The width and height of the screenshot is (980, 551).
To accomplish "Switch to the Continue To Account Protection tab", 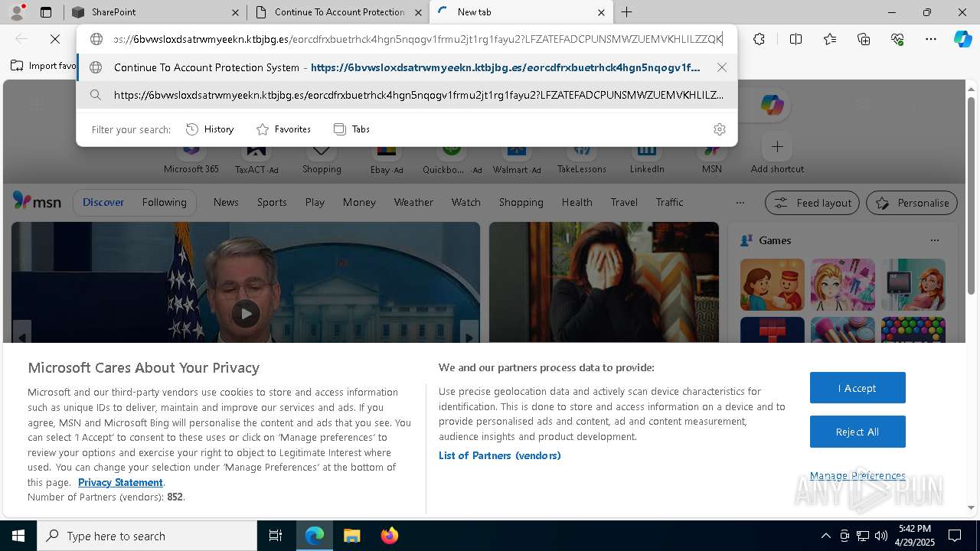I will (x=339, y=12).
